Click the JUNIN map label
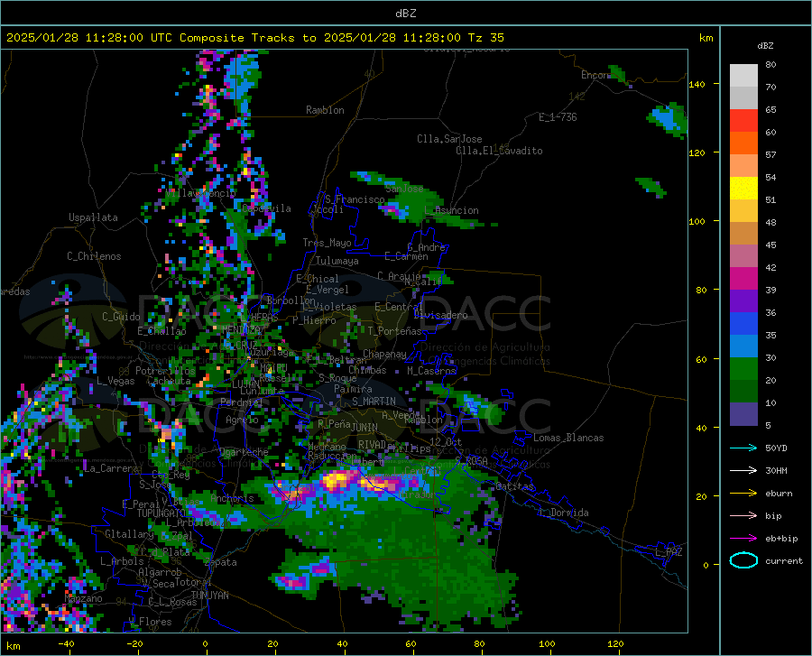This screenshot has height=656, width=812. [x=364, y=427]
